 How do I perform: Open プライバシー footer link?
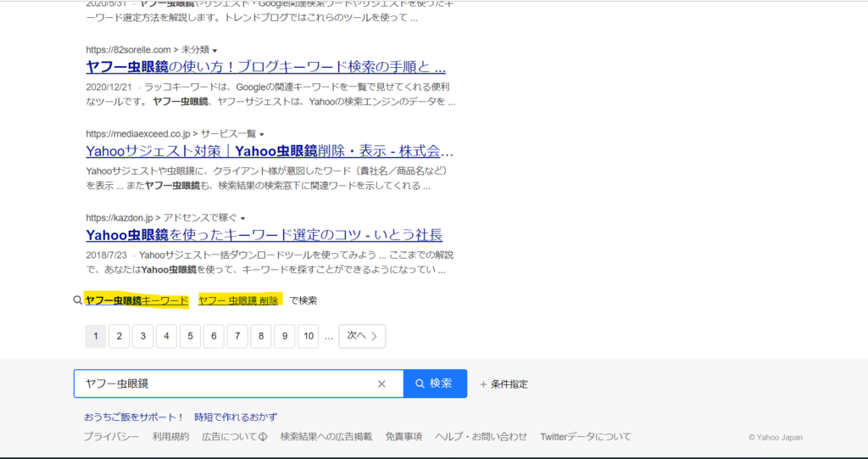(x=111, y=437)
